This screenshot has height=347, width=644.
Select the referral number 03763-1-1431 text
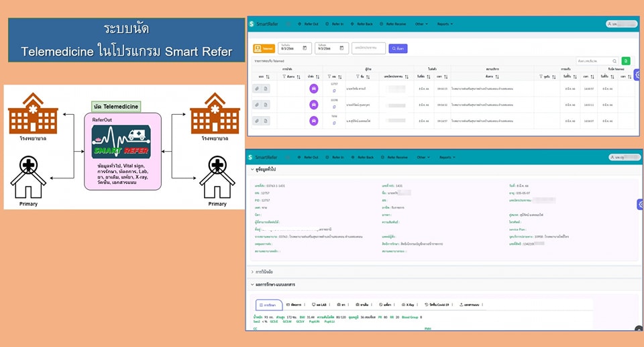coord(276,186)
